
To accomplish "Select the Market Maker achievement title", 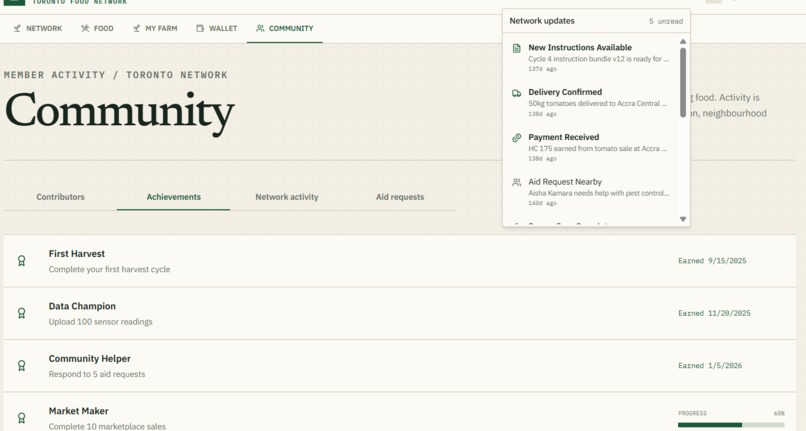I will click(79, 411).
